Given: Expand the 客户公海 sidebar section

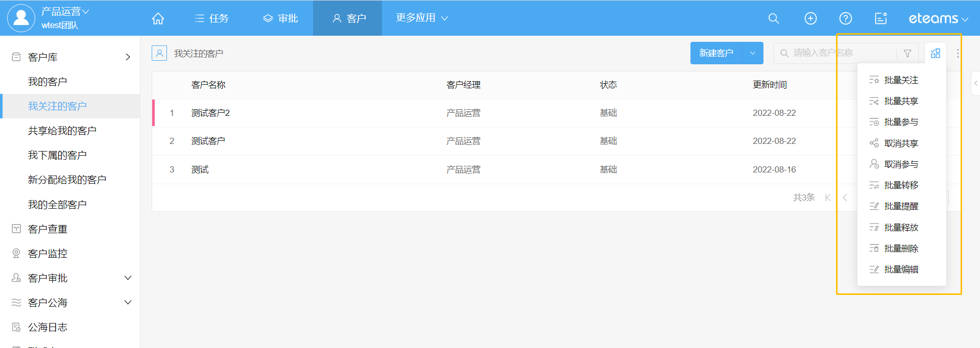Looking at the screenshot, I should tap(128, 303).
